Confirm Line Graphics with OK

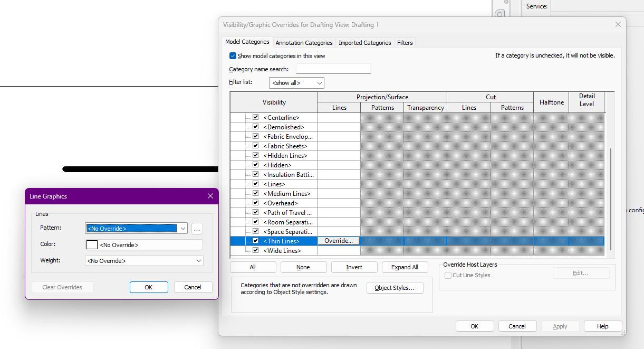(x=149, y=287)
